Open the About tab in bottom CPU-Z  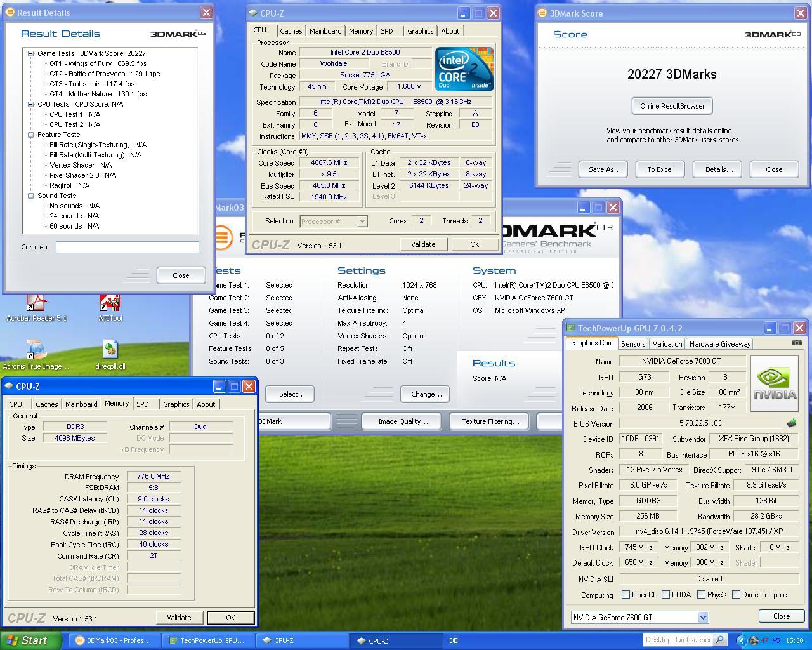coord(206,404)
